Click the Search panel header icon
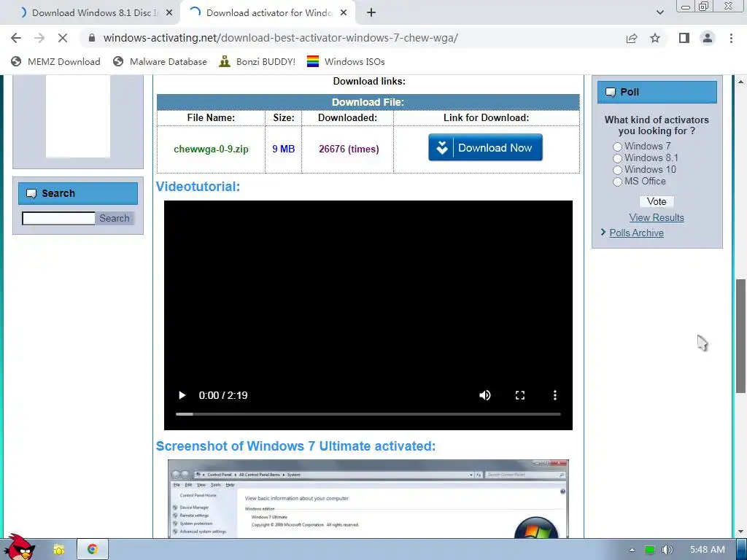The width and height of the screenshot is (747, 560). click(31, 194)
